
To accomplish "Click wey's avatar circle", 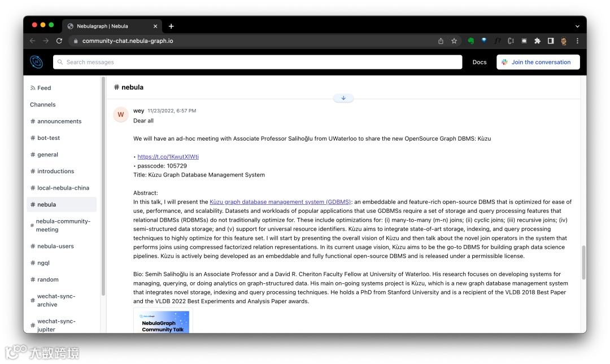I will (121, 115).
